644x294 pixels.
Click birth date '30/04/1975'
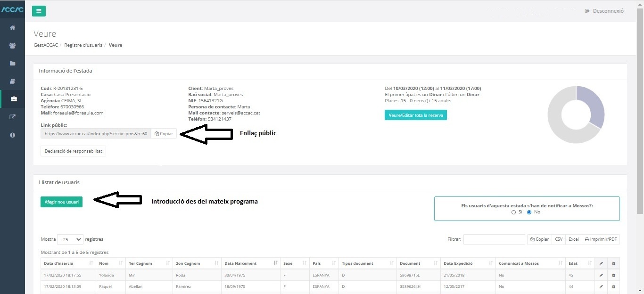pos(236,275)
